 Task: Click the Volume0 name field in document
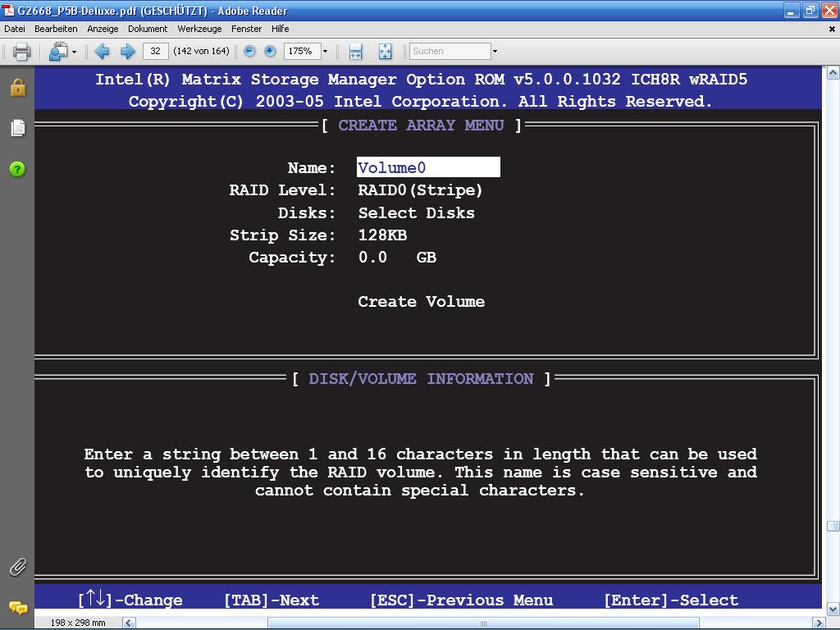coord(428,167)
